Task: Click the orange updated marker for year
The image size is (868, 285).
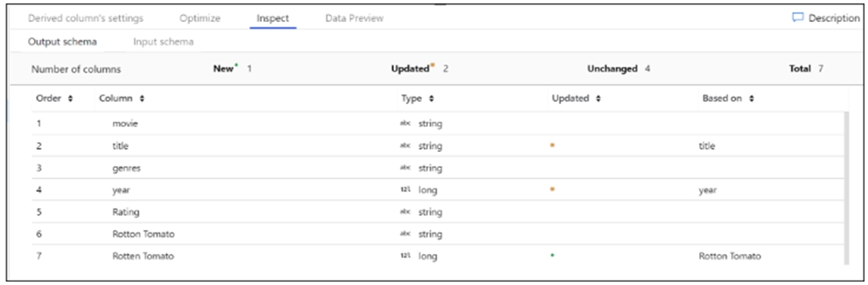Action: click(x=553, y=189)
